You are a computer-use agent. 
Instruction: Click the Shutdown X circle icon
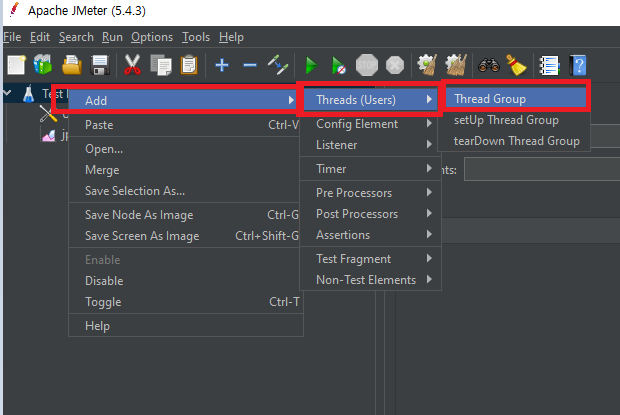pyautogui.click(x=395, y=65)
